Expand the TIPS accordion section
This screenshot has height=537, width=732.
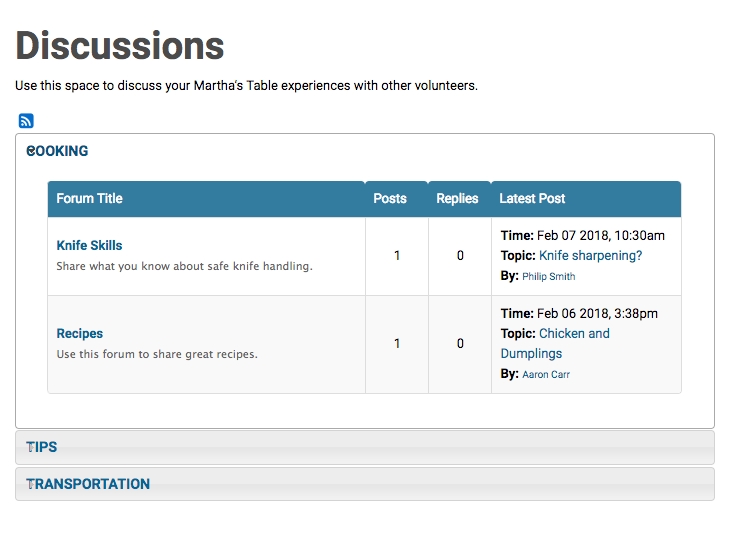(42, 447)
